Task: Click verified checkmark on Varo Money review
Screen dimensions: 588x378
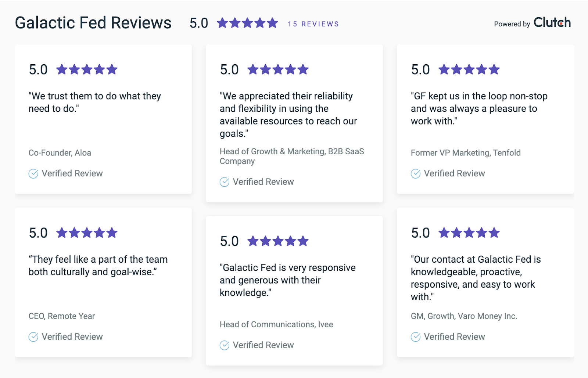Action: click(x=416, y=337)
